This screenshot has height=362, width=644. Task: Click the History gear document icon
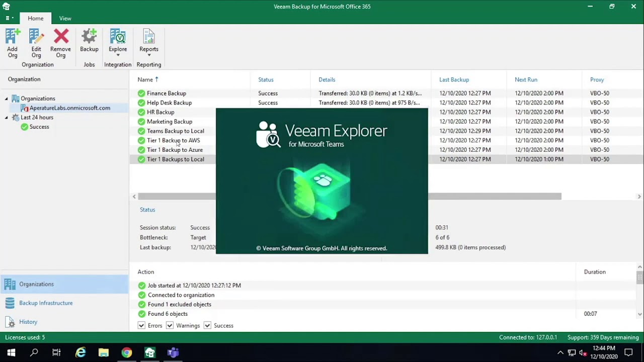click(10, 322)
